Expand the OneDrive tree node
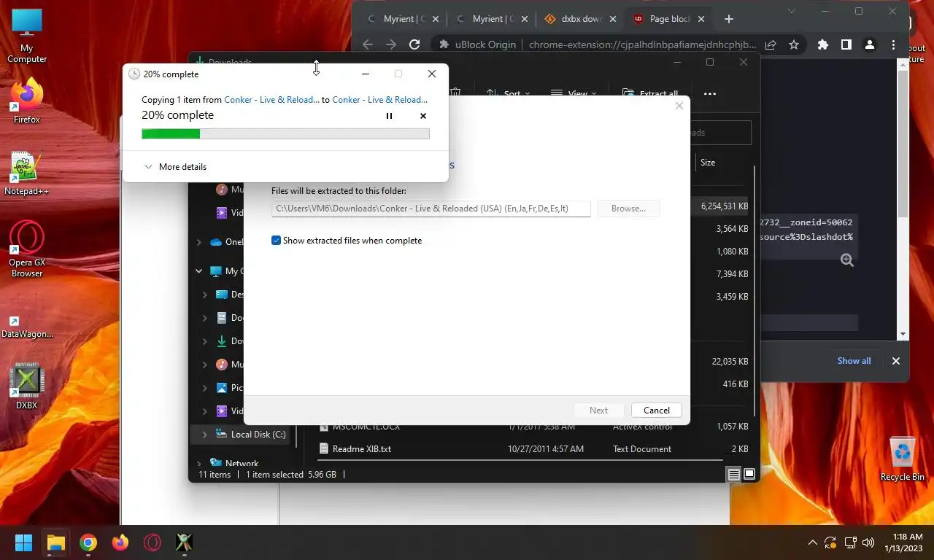Viewport: 934px width, 560px height. pos(199,242)
